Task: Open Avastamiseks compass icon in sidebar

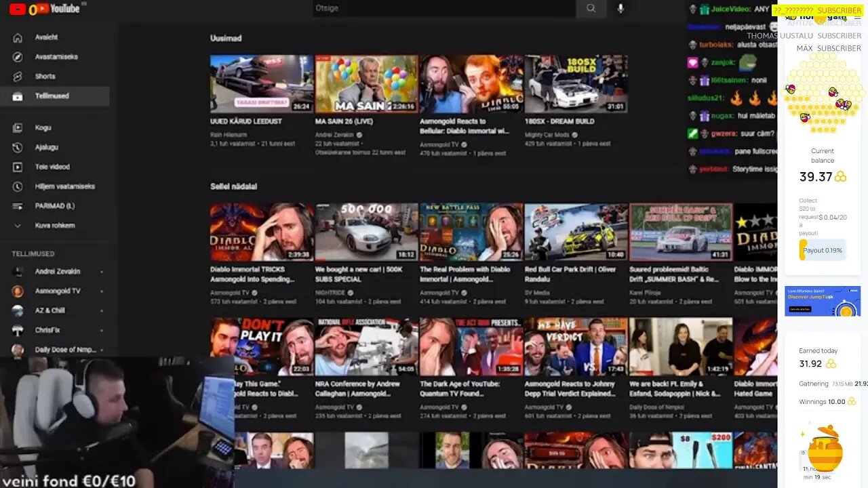Action: point(18,57)
